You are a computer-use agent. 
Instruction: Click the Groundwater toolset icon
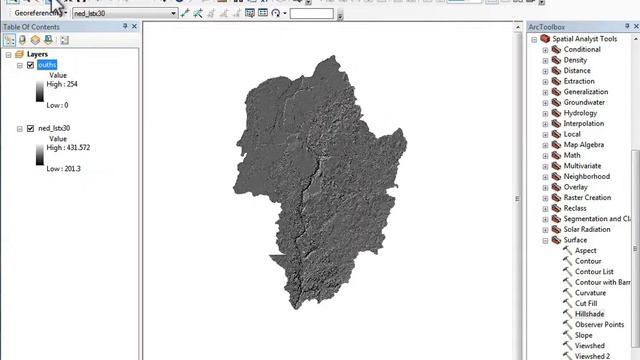click(x=556, y=102)
